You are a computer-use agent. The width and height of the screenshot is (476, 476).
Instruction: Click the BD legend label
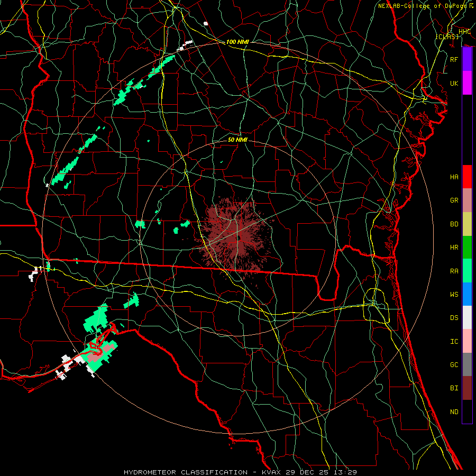[454, 224]
